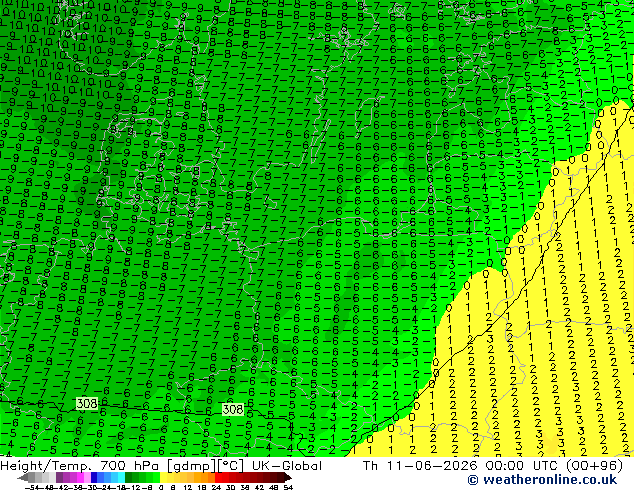The image size is (634, 490).
Task: Click the Height/Temp. 700 hPa title text
Action: pyautogui.click(x=80, y=466)
